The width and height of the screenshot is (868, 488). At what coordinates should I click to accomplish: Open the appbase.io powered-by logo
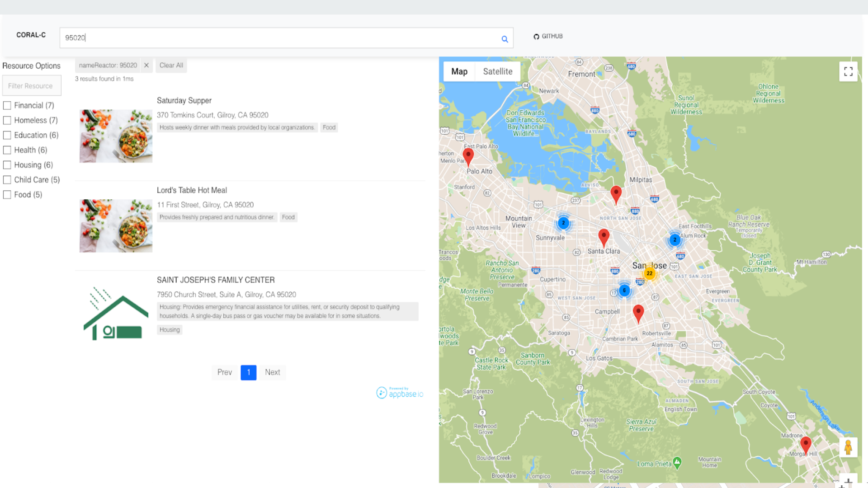(x=400, y=392)
